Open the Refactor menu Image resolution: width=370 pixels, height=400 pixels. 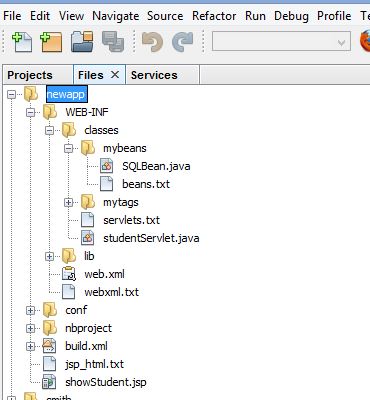(x=214, y=16)
